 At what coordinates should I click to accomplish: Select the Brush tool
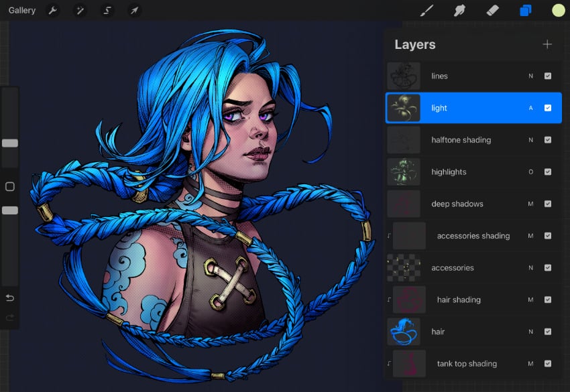[426, 11]
